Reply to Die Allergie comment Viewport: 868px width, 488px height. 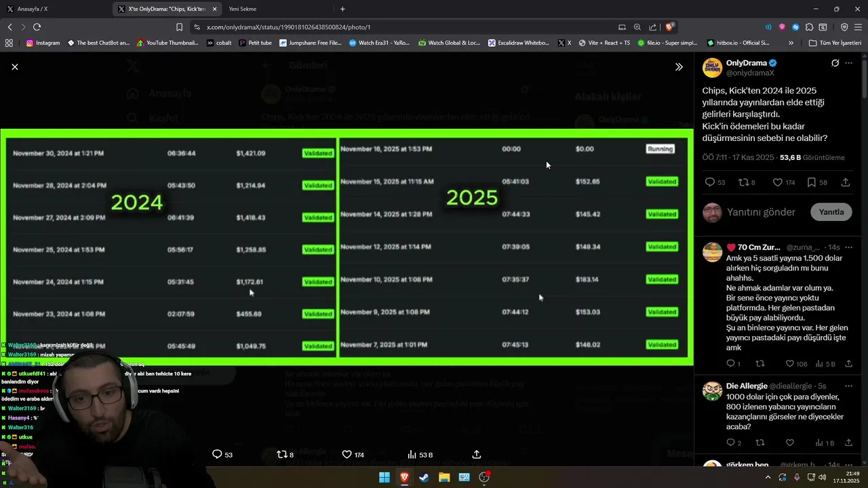(734, 443)
